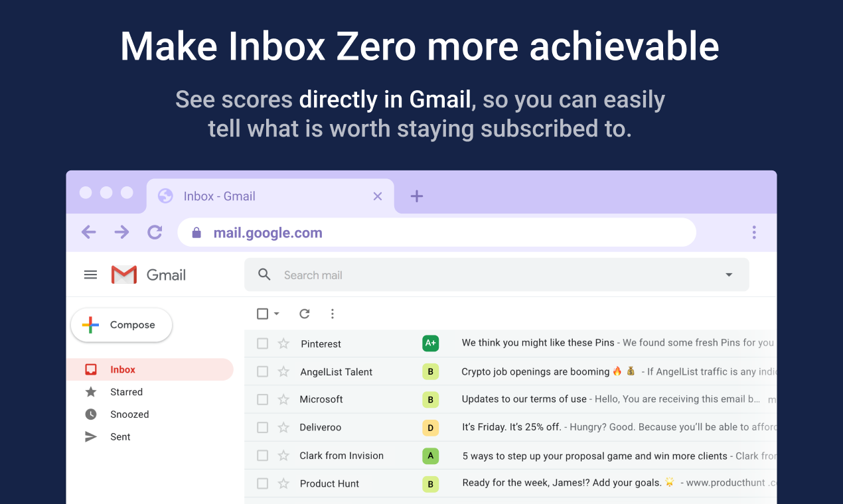Check the Clark from Invision email checkbox
The height and width of the screenshot is (504, 843).
(263, 456)
